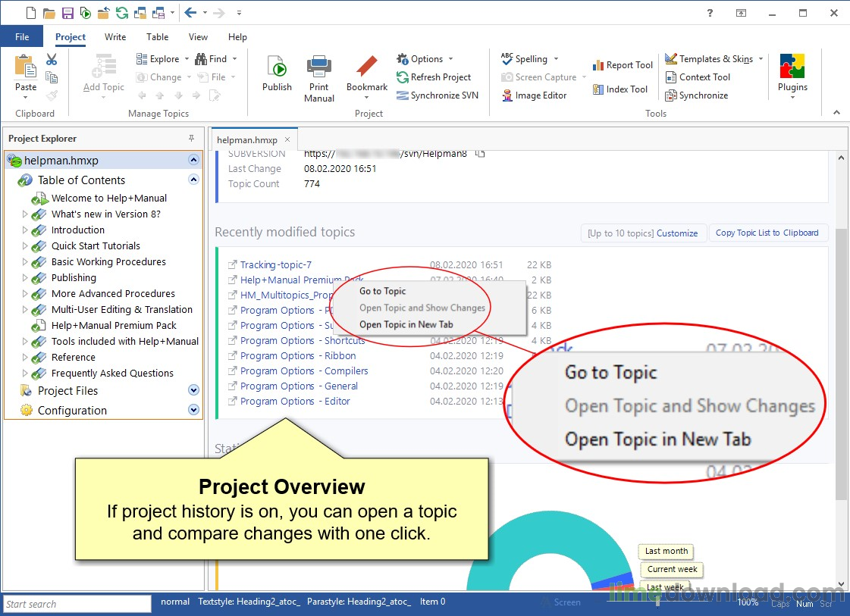Expand the Publishing tree node
Screen dimensions: 850x616
click(24, 277)
